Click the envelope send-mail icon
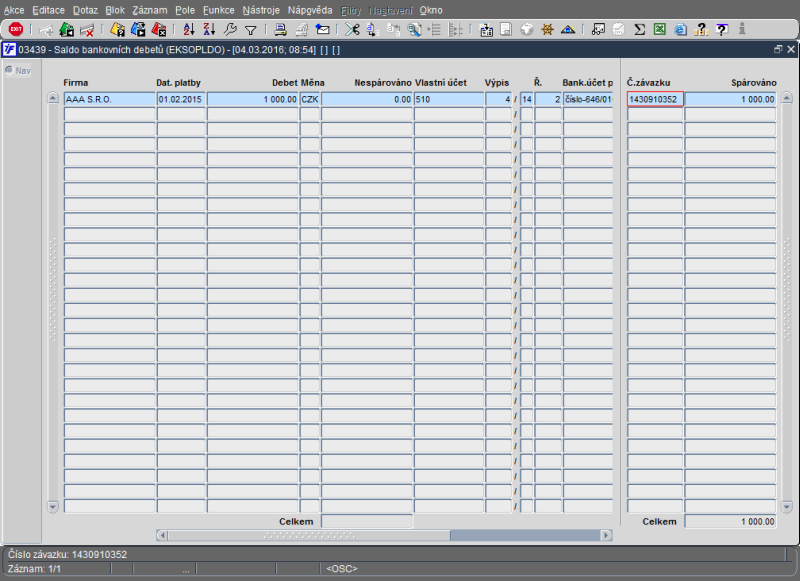This screenshot has height=581, width=800. coord(322,30)
